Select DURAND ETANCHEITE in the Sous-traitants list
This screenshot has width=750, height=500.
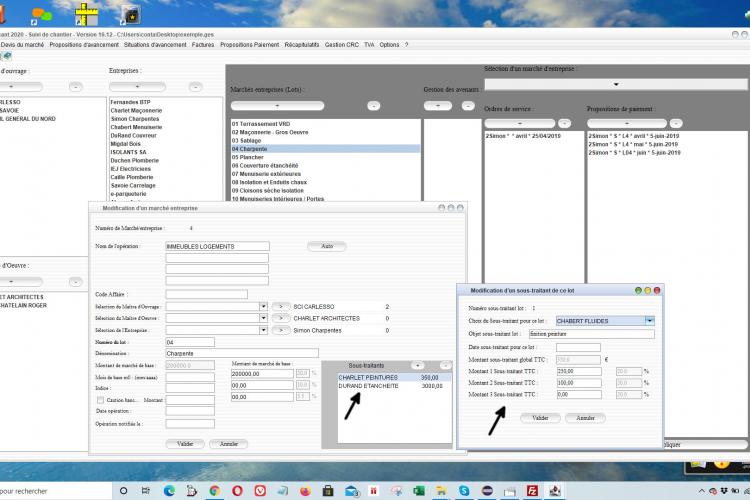(x=395, y=386)
